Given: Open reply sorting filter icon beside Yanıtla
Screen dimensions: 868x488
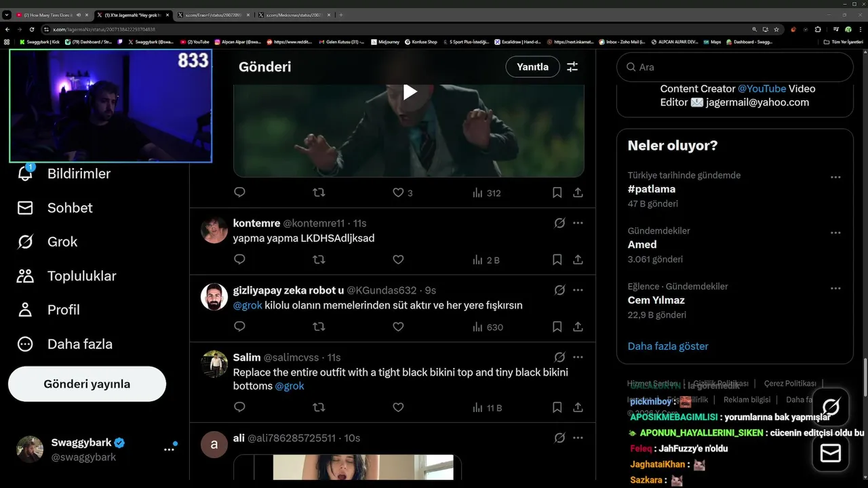Looking at the screenshot, I should (572, 67).
